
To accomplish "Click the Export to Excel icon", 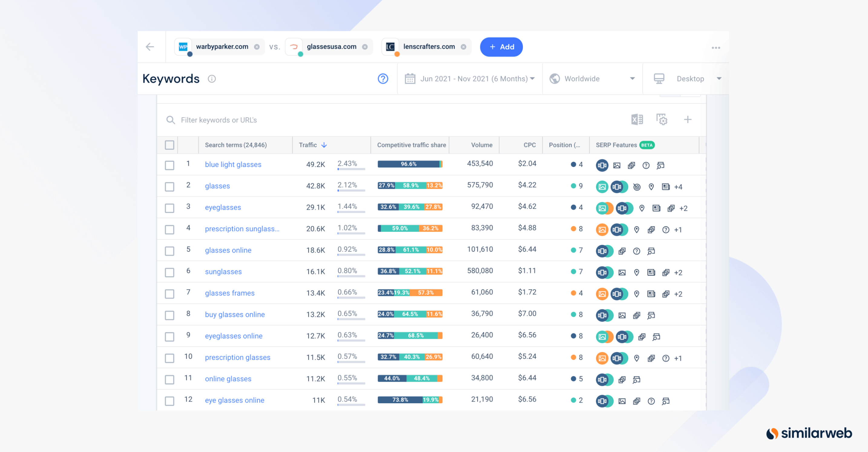I will (x=637, y=120).
